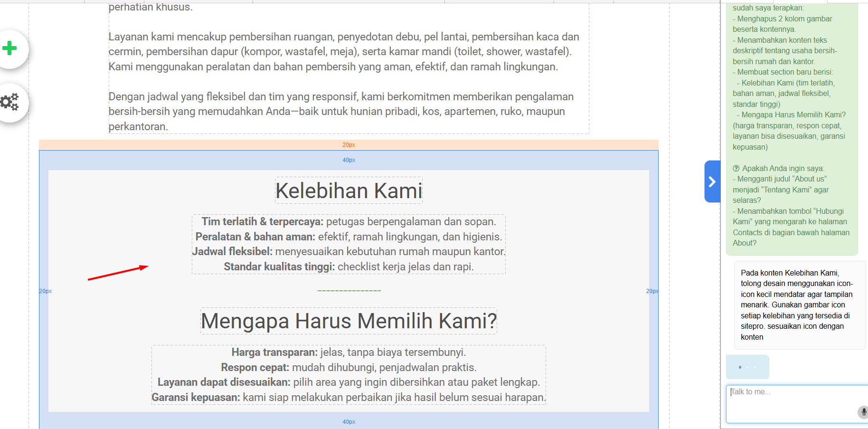The height and width of the screenshot is (429, 868).
Task: Select the 'Mengapa Harus Memilih Kami?' heading
Action: click(x=349, y=321)
